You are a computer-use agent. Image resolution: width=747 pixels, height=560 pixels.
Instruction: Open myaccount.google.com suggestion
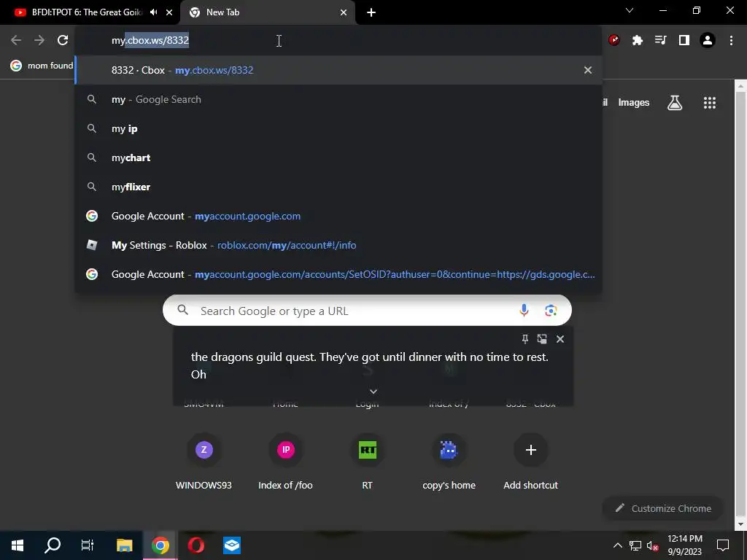338,216
